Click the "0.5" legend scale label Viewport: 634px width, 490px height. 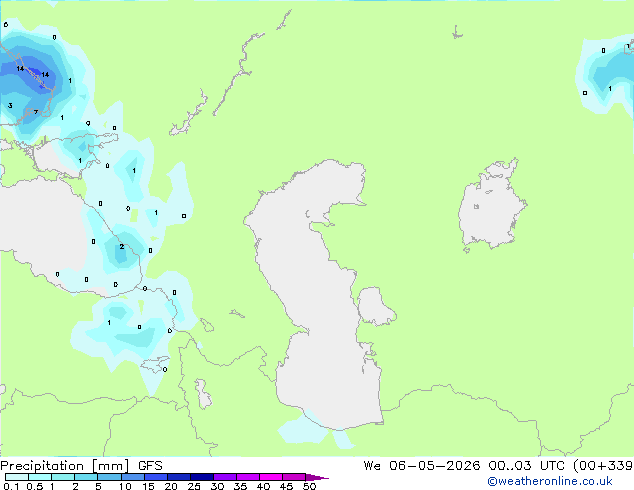34,486
